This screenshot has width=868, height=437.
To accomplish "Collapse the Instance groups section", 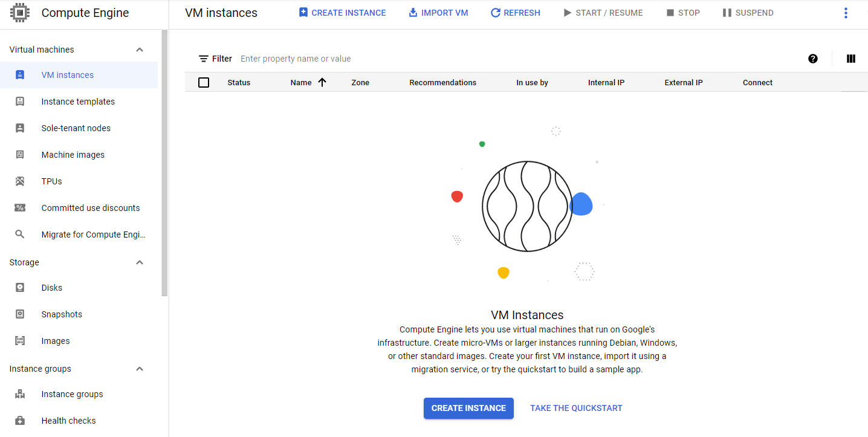I will point(140,369).
